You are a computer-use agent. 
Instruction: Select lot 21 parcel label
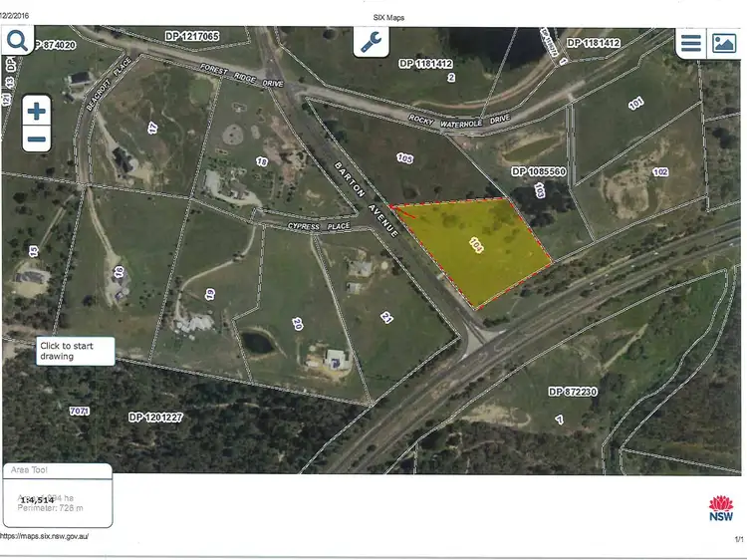(386, 317)
